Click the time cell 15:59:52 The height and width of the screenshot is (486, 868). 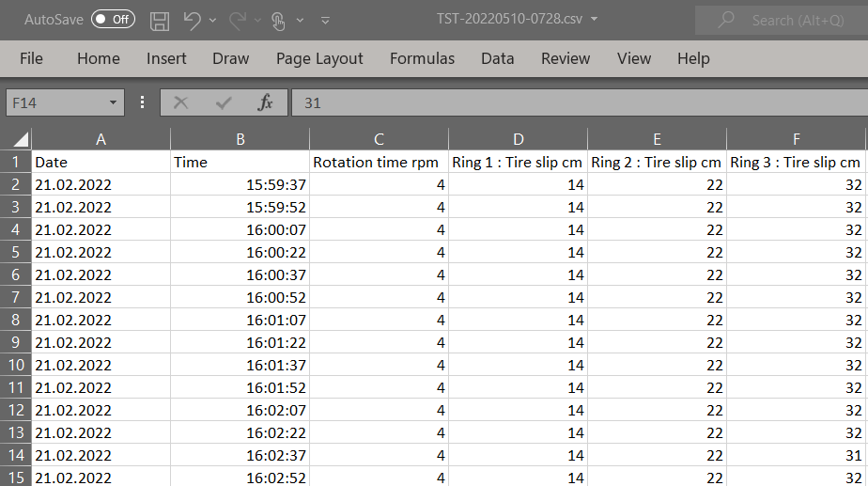click(240, 207)
